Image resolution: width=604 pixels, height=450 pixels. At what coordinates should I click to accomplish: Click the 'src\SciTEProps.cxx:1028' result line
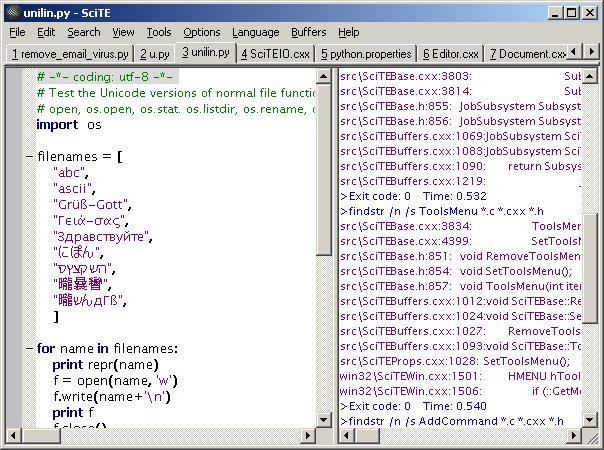pyautogui.click(x=455, y=361)
